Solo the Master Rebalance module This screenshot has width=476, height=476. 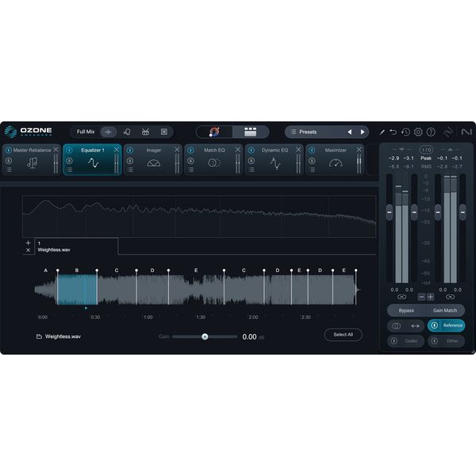pyautogui.click(x=9, y=160)
